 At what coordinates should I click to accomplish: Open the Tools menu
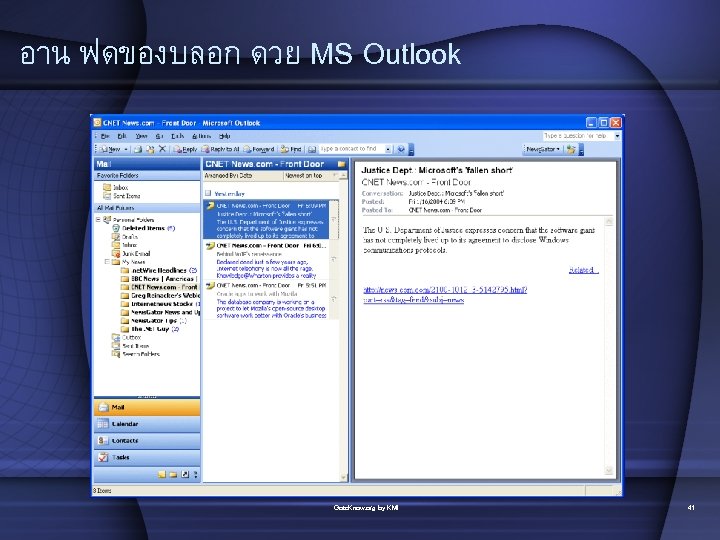click(x=177, y=136)
